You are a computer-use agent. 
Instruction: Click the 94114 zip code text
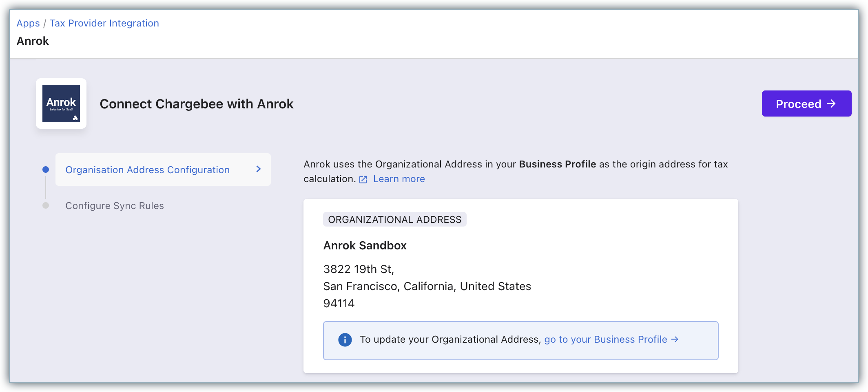(339, 304)
